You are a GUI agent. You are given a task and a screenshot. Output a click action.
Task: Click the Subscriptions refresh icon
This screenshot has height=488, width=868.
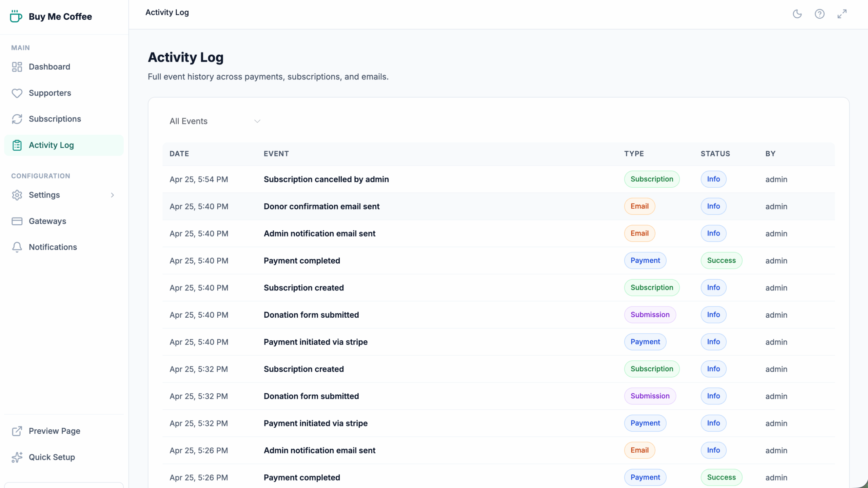coord(17,119)
